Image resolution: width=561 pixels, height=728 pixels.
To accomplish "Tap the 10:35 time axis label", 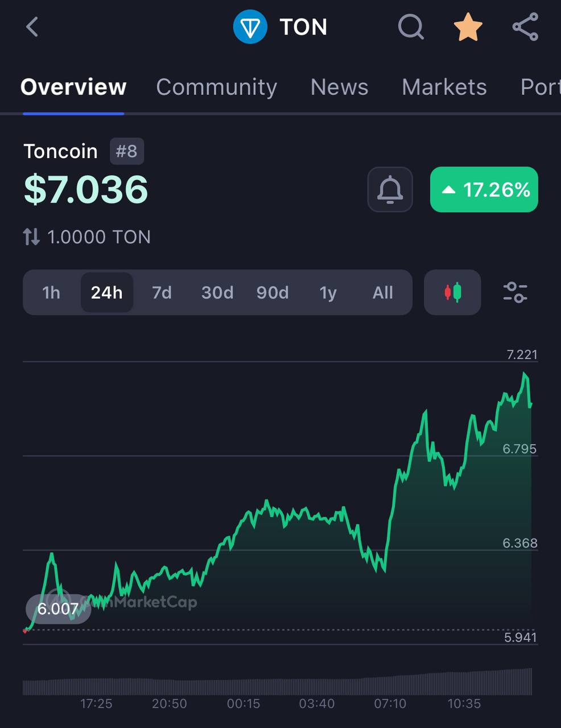I will 464,704.
